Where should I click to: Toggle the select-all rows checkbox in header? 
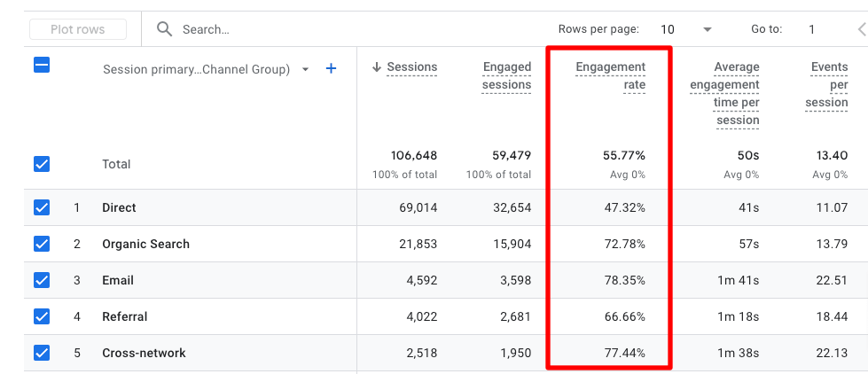click(42, 66)
